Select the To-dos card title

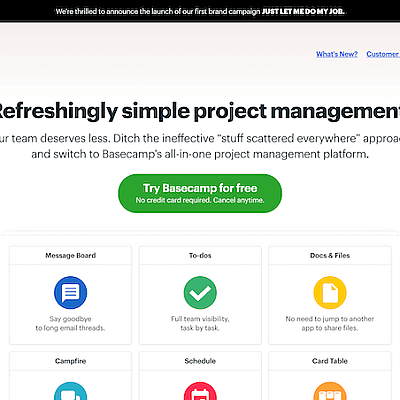click(200, 256)
